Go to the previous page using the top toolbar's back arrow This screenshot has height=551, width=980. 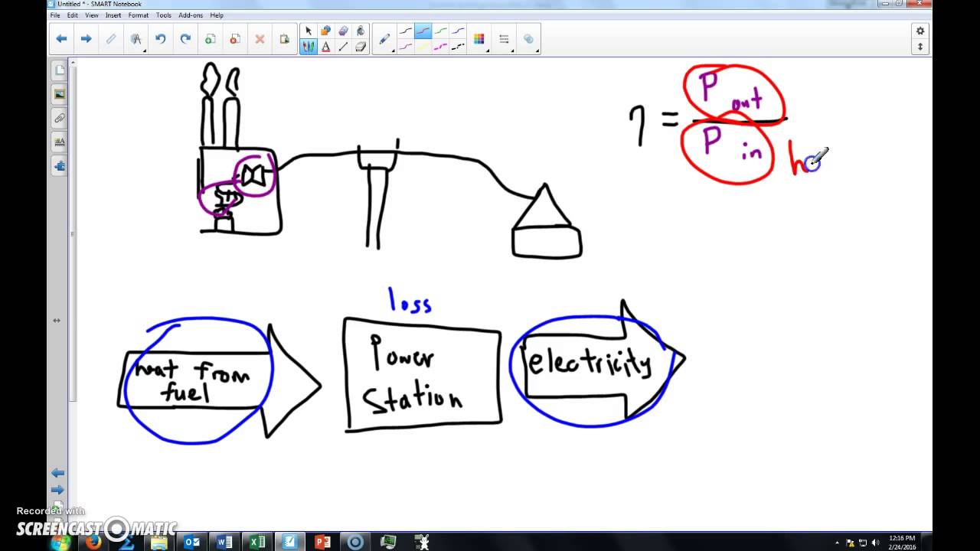[61, 39]
